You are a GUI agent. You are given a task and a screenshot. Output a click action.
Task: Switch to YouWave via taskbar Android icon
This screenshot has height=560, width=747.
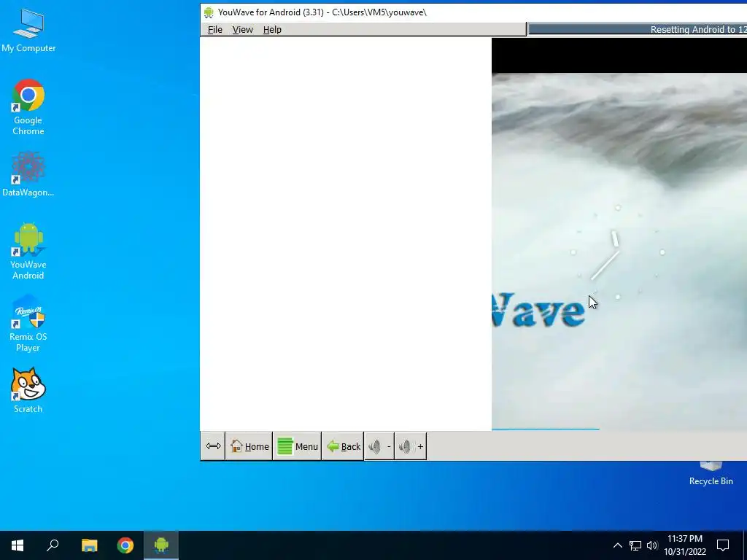pyautogui.click(x=161, y=545)
